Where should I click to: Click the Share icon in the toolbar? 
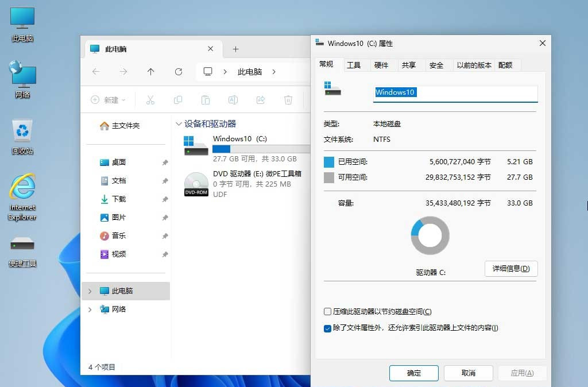260,100
